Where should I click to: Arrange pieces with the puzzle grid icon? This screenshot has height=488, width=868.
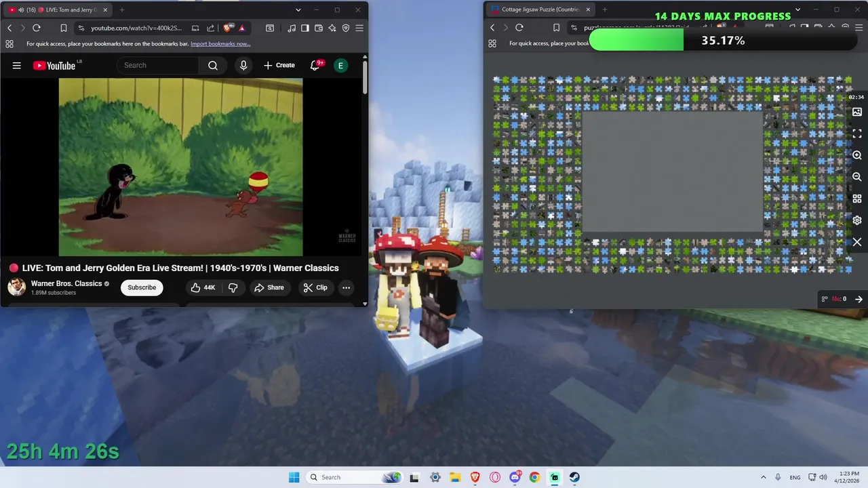[857, 199]
